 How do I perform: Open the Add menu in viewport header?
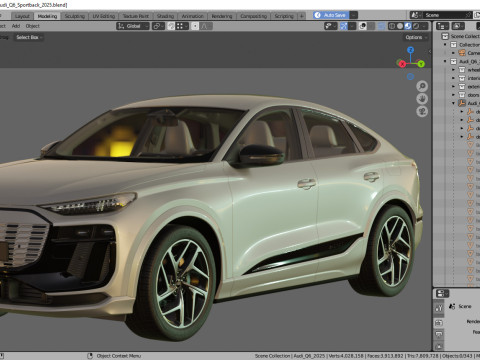point(16,26)
